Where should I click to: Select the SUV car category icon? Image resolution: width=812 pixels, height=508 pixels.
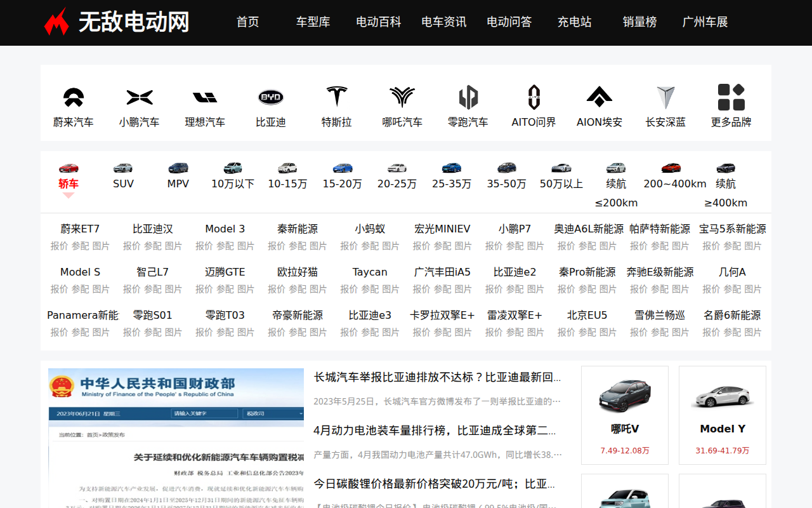click(x=123, y=168)
